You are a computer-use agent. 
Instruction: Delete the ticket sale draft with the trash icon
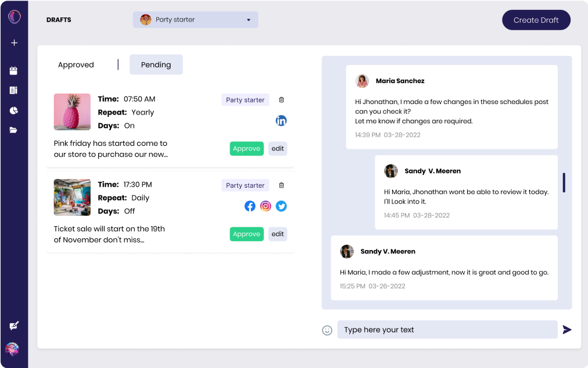[282, 185]
